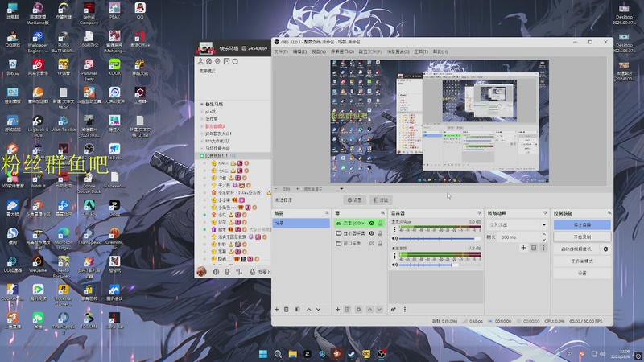Open the 视图(V) menu in OBS

coord(318,51)
